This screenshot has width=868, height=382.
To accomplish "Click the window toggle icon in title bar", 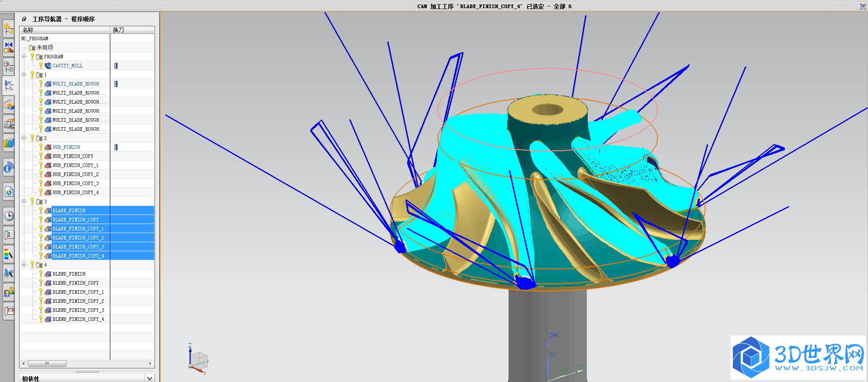I will coord(863,6).
